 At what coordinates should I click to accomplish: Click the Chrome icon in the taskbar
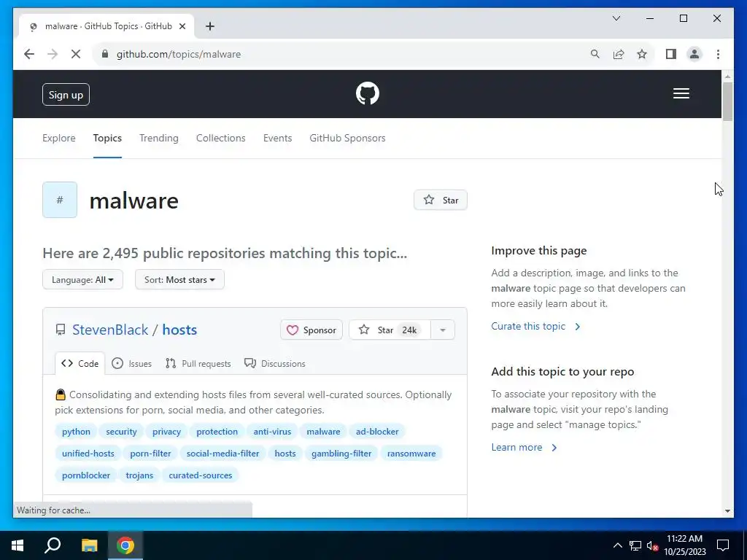(125, 545)
